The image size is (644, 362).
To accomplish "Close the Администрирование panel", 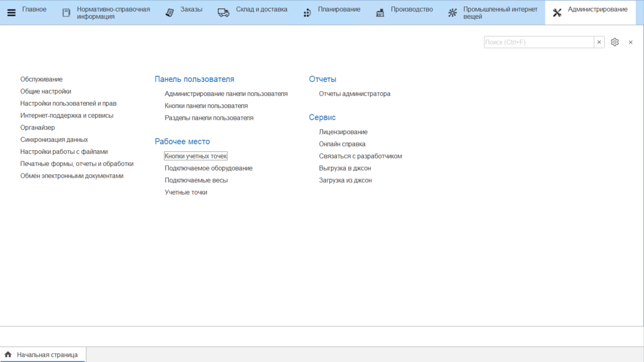I will tap(630, 42).
